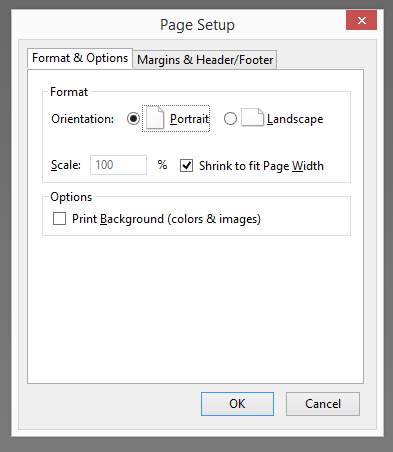Switch to Margins & Header/Footer tab
This screenshot has height=452, width=393.
(x=205, y=60)
